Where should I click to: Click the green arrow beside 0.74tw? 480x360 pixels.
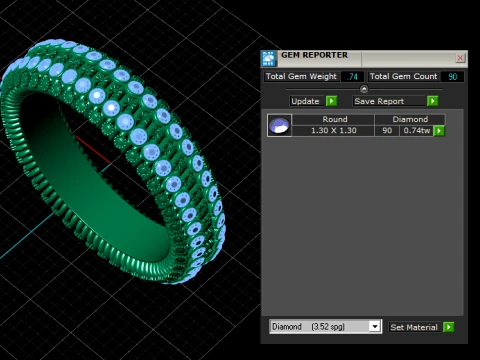tap(439, 131)
